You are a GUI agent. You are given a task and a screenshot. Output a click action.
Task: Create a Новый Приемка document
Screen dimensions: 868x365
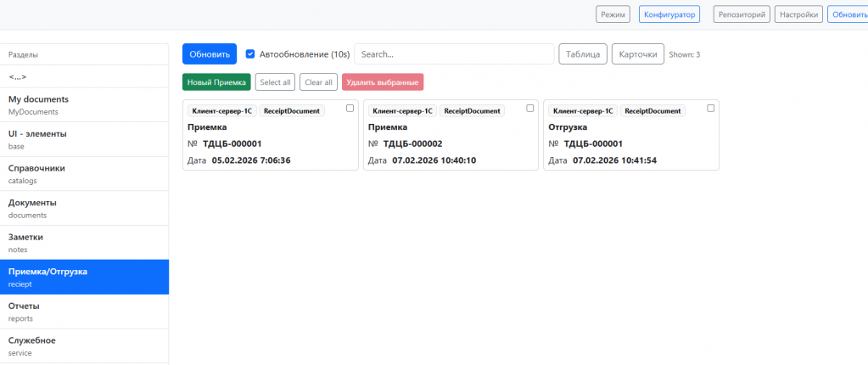(216, 82)
